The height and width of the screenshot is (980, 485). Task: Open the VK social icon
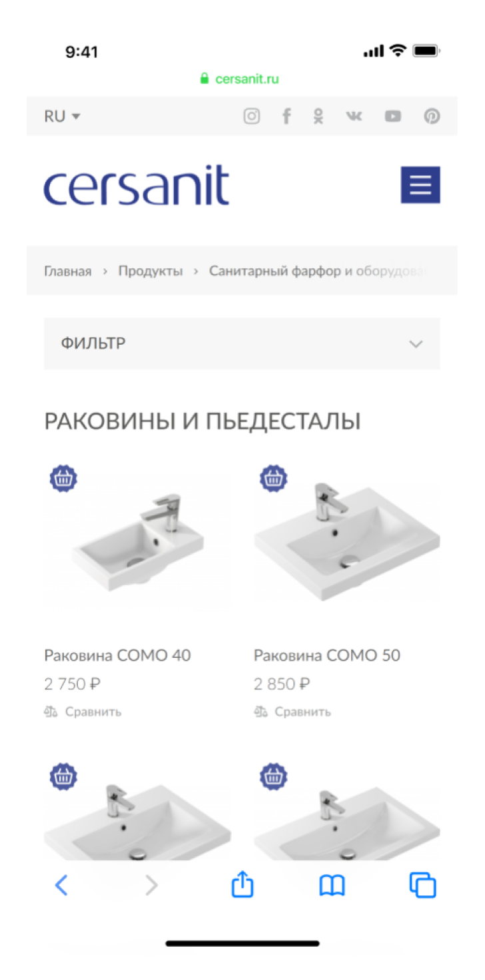[354, 117]
